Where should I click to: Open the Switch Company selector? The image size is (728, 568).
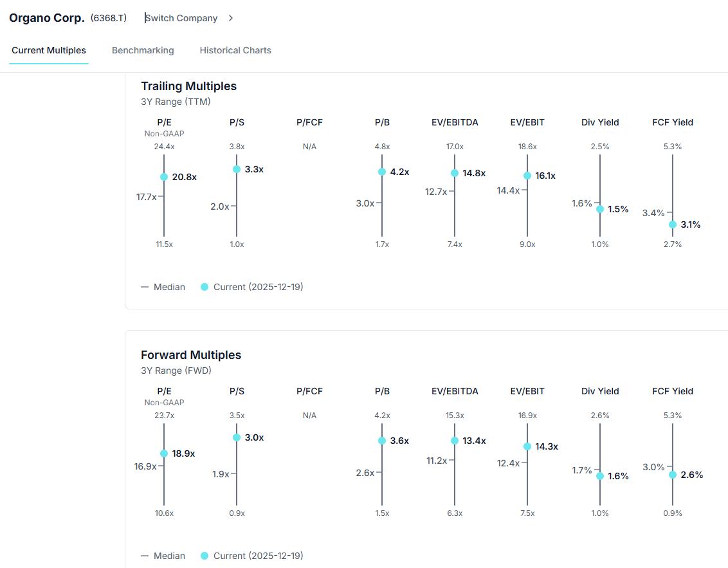coord(182,18)
